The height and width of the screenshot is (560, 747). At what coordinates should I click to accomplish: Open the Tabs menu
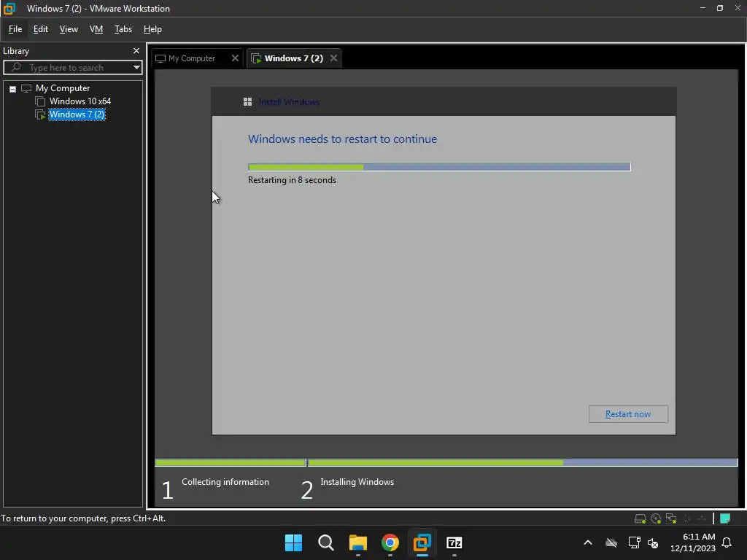coord(123,29)
